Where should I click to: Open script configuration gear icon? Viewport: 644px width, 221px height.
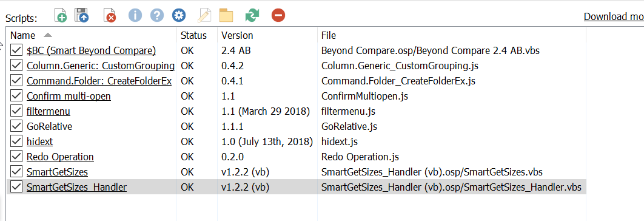point(179,15)
